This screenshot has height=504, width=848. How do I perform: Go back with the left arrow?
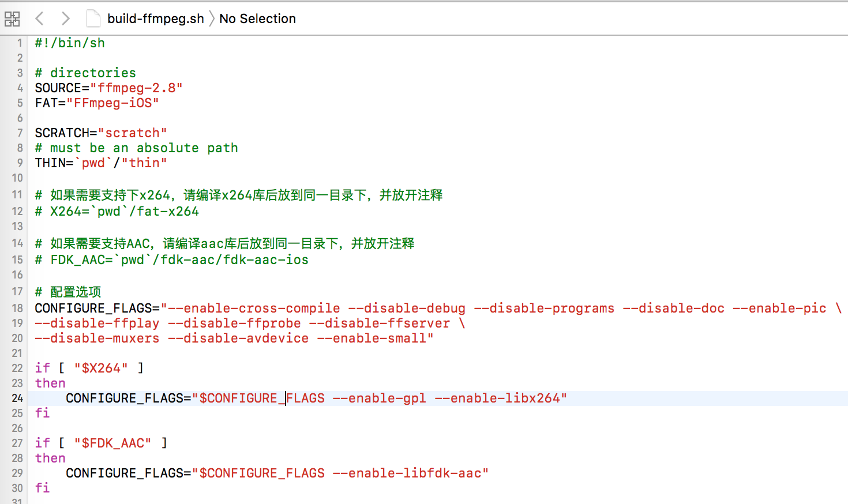click(x=39, y=19)
